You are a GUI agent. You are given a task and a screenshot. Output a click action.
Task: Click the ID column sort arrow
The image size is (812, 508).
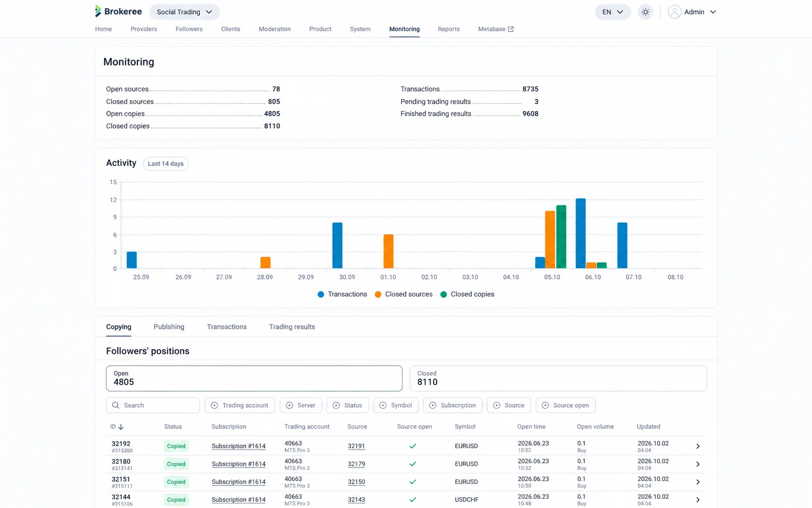(121, 427)
